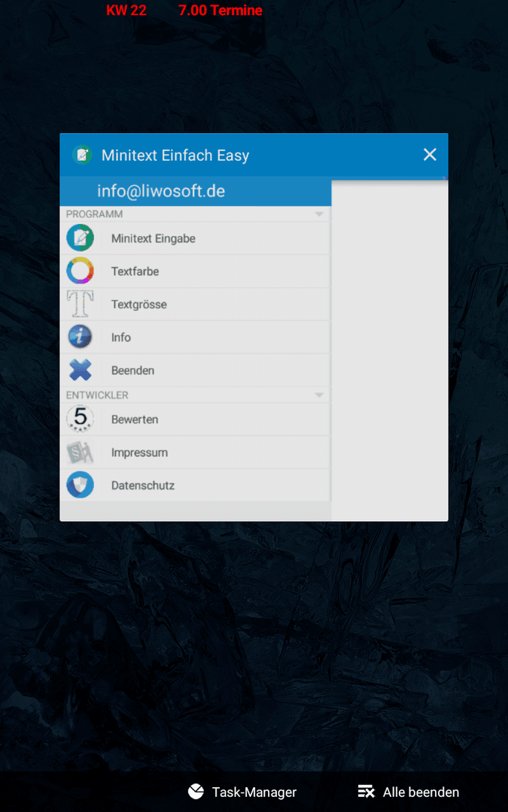Image resolution: width=508 pixels, height=812 pixels.
Task: Select Beenden to quit the app
Action: click(196, 370)
